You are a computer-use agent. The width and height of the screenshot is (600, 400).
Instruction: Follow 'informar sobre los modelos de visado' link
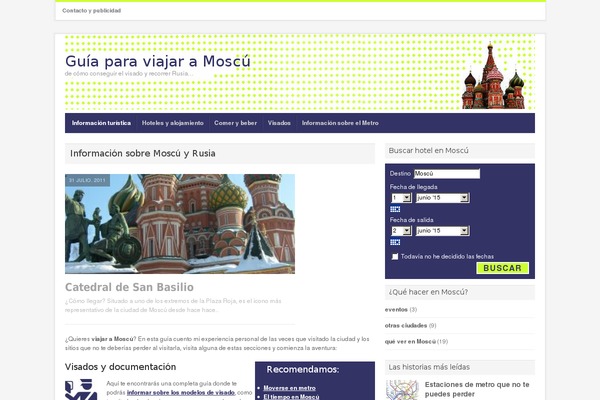point(181,392)
